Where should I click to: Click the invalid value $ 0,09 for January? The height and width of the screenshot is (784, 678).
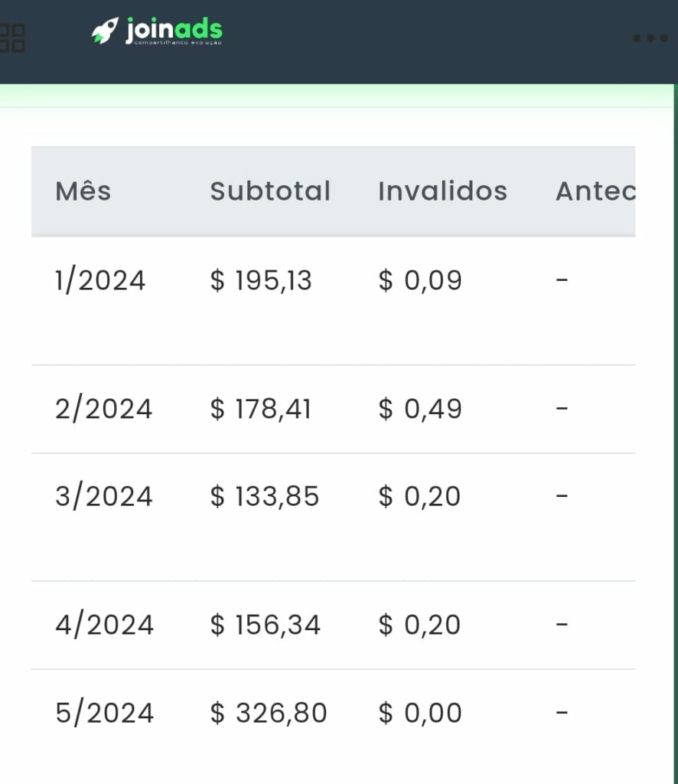[x=419, y=280]
